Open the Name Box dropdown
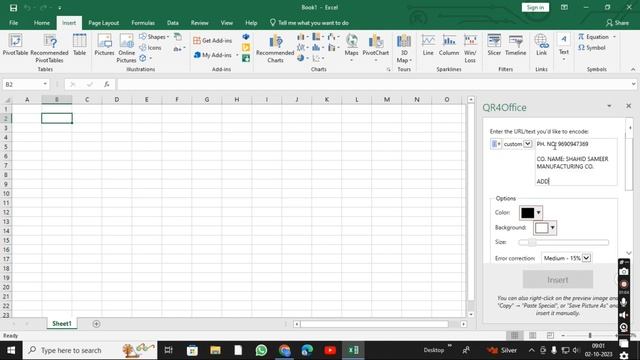This screenshot has width=640, height=360. tap(45, 84)
